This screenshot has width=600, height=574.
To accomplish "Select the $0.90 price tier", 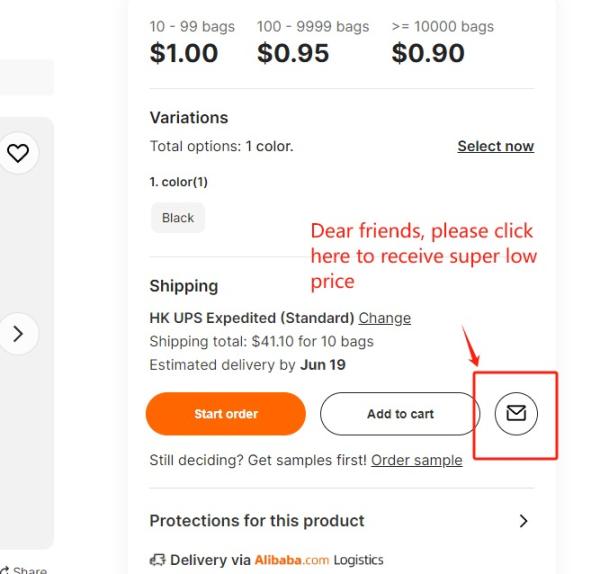I will [428, 53].
